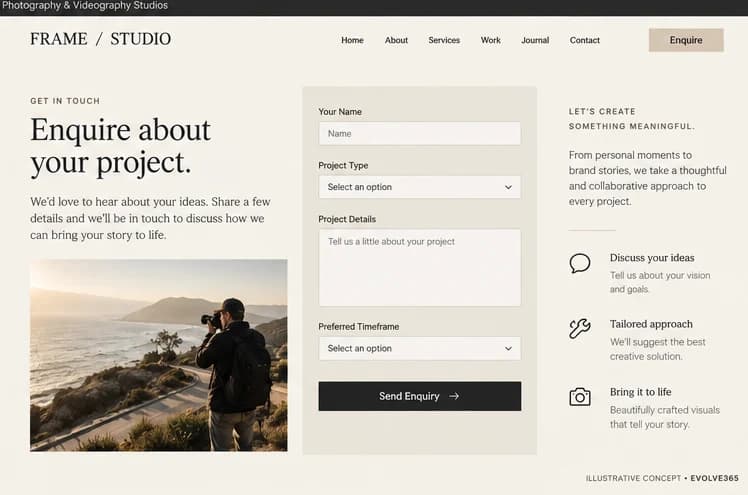Click "LET'S CREATE SOMETHING MEANINGFUL." heading
The height and width of the screenshot is (495, 748).
pyautogui.click(x=632, y=119)
